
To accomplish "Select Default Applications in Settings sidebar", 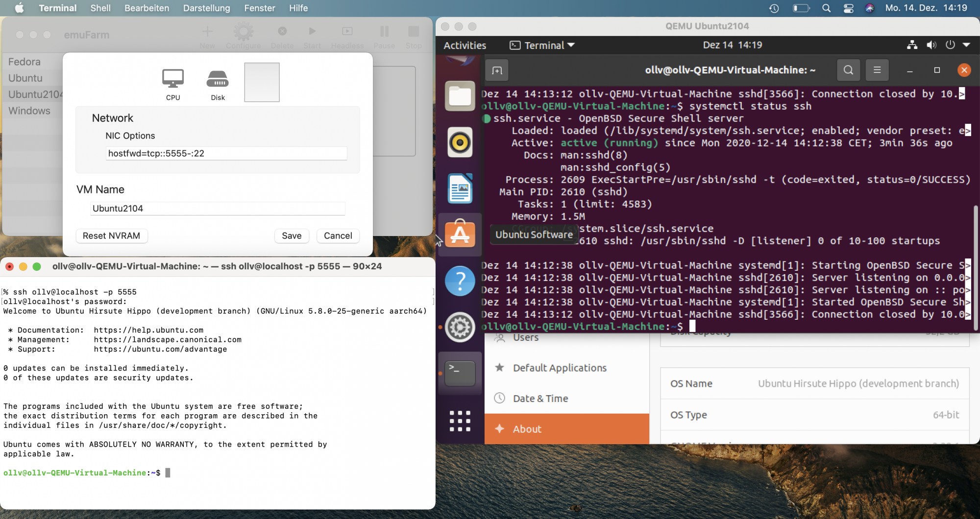I will pos(567,368).
